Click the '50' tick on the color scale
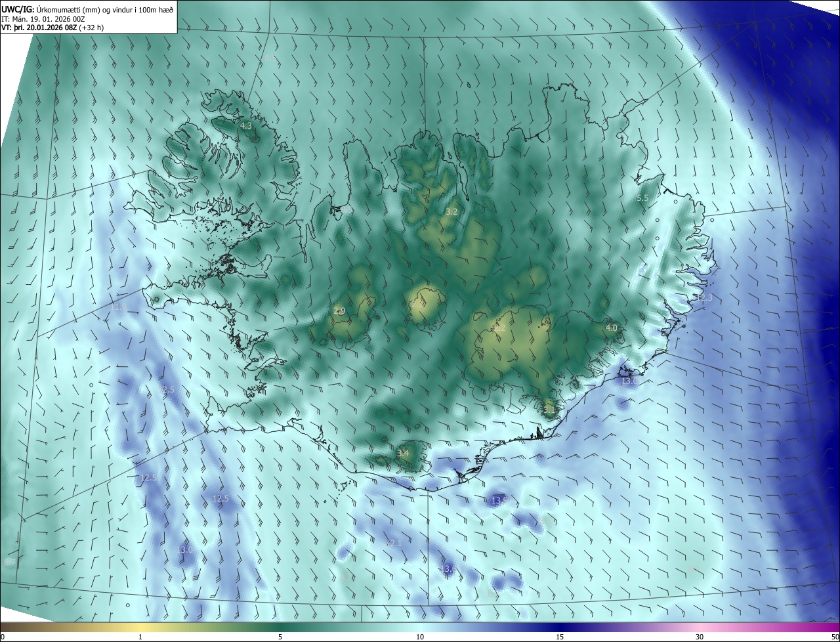Screen dimensions: 840x642 pyautogui.click(x=835, y=637)
